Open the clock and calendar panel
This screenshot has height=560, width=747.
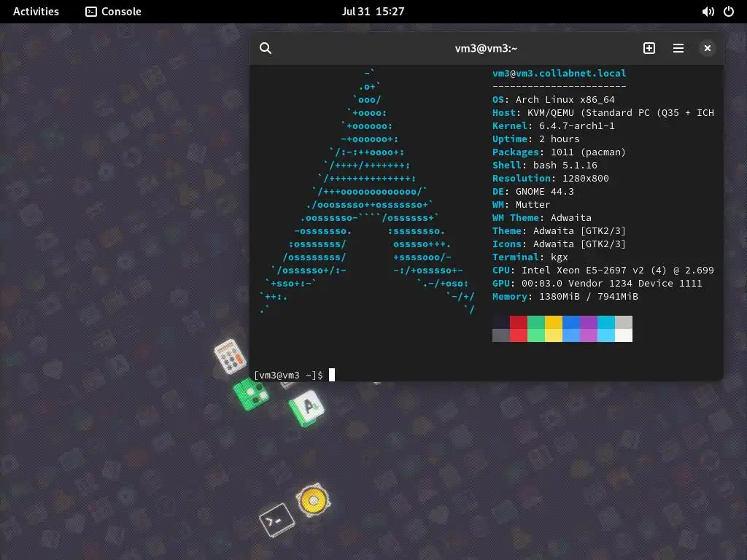(x=373, y=12)
